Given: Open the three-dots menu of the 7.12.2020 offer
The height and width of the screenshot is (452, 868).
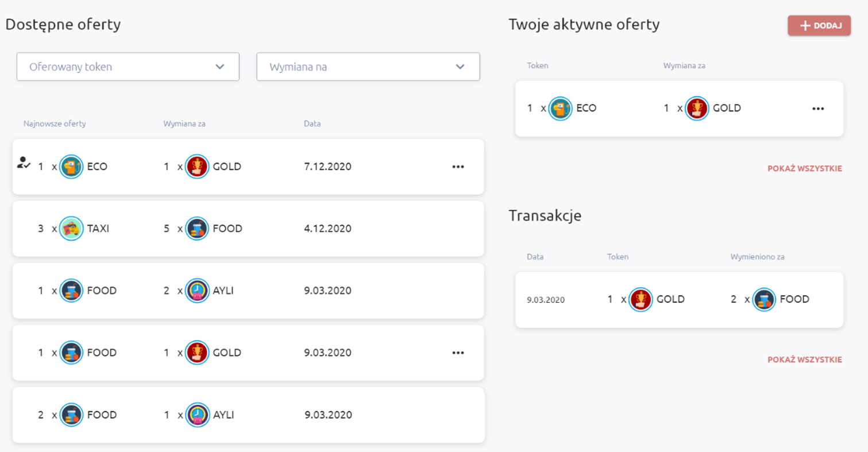Looking at the screenshot, I should click(458, 167).
